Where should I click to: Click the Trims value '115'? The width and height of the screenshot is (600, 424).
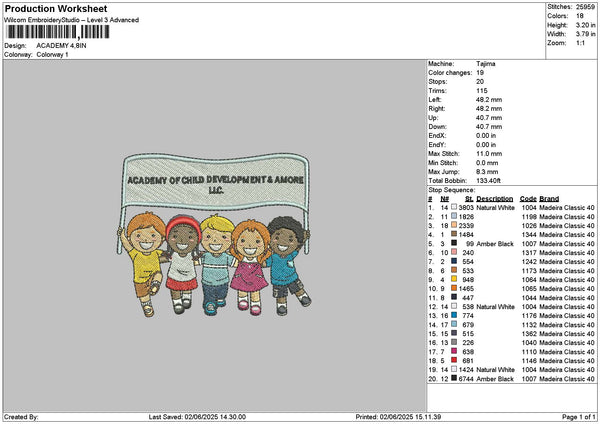click(482, 91)
